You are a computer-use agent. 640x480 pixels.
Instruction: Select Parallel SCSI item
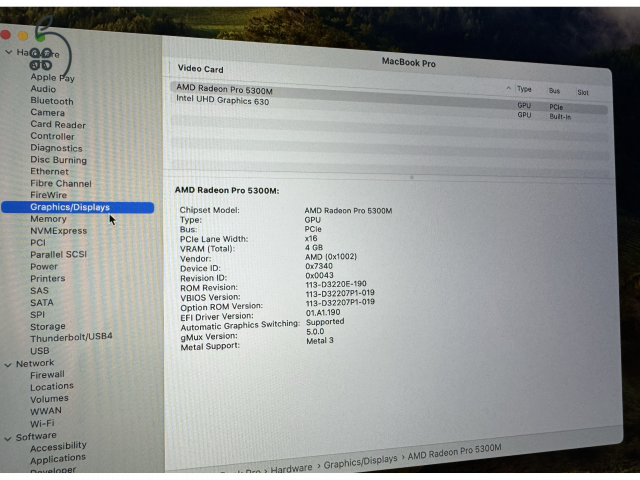[58, 255]
